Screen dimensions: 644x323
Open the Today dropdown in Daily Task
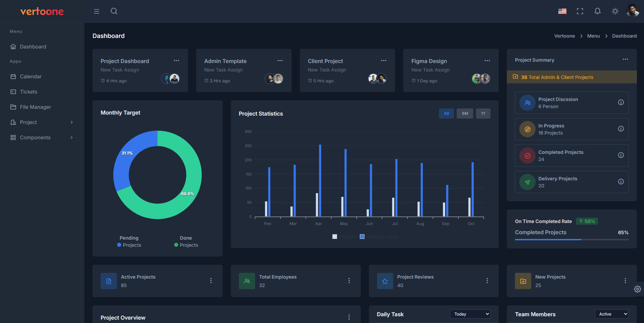470,314
